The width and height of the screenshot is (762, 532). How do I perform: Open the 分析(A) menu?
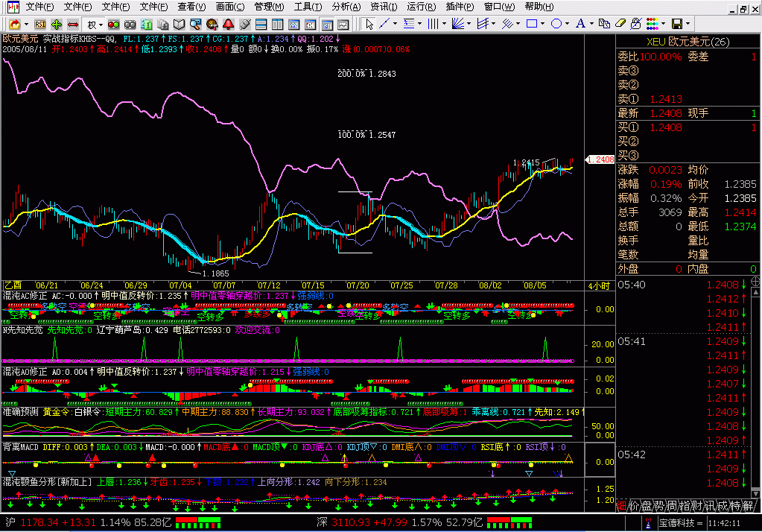click(346, 7)
